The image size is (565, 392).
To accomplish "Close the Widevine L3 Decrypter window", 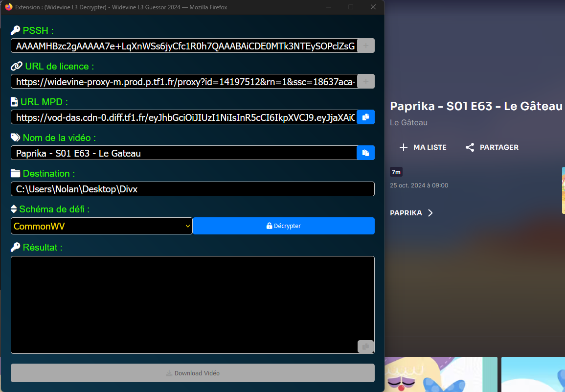I will (373, 7).
